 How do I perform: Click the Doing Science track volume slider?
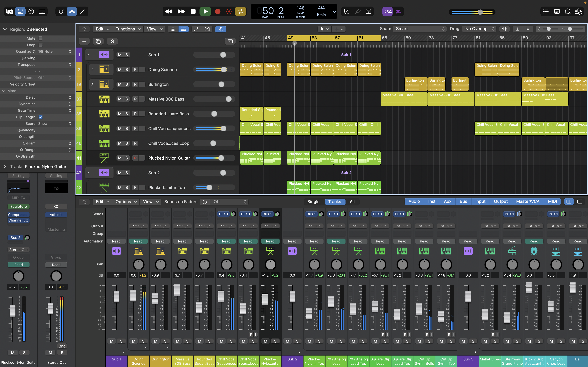tap(214, 70)
